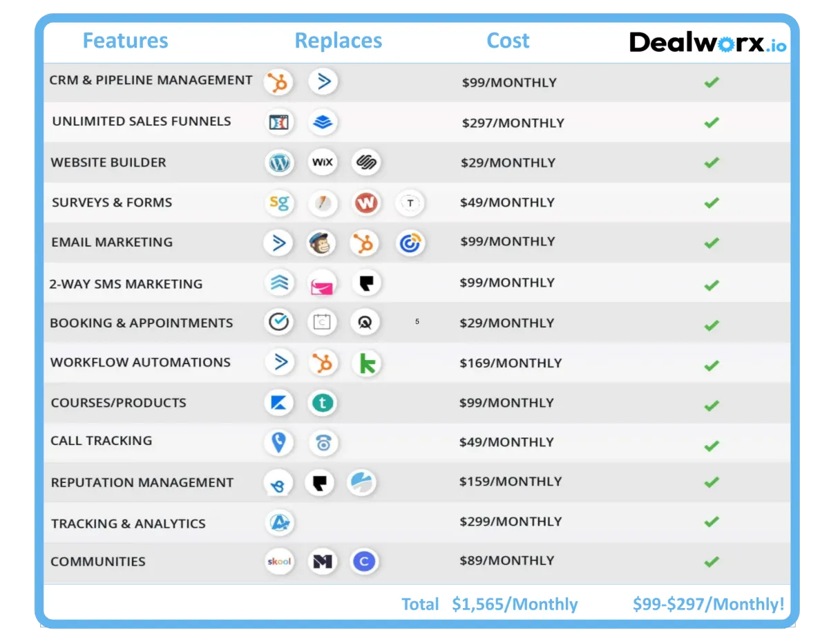Click the blue location pin icon in Call Tracking row
The height and width of the screenshot is (644, 829).
[x=279, y=442]
